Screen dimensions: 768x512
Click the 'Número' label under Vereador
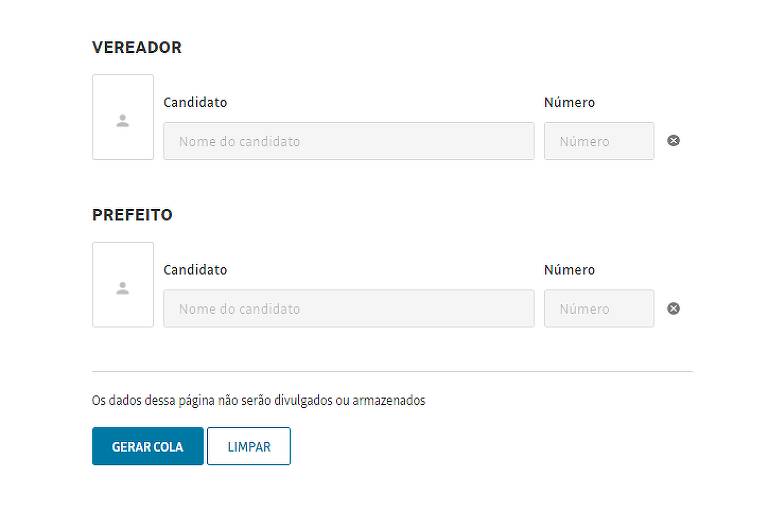pos(569,102)
